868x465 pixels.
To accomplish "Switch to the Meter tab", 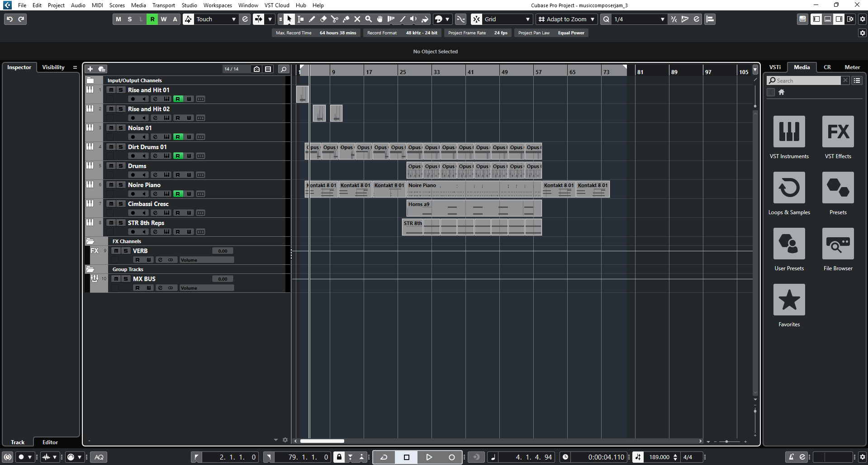I will pyautogui.click(x=852, y=67).
